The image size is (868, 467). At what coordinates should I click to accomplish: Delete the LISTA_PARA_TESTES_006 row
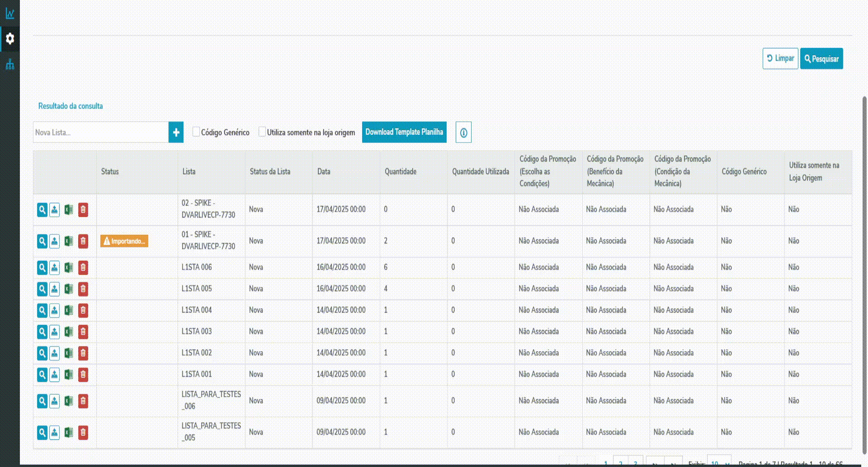coord(83,401)
